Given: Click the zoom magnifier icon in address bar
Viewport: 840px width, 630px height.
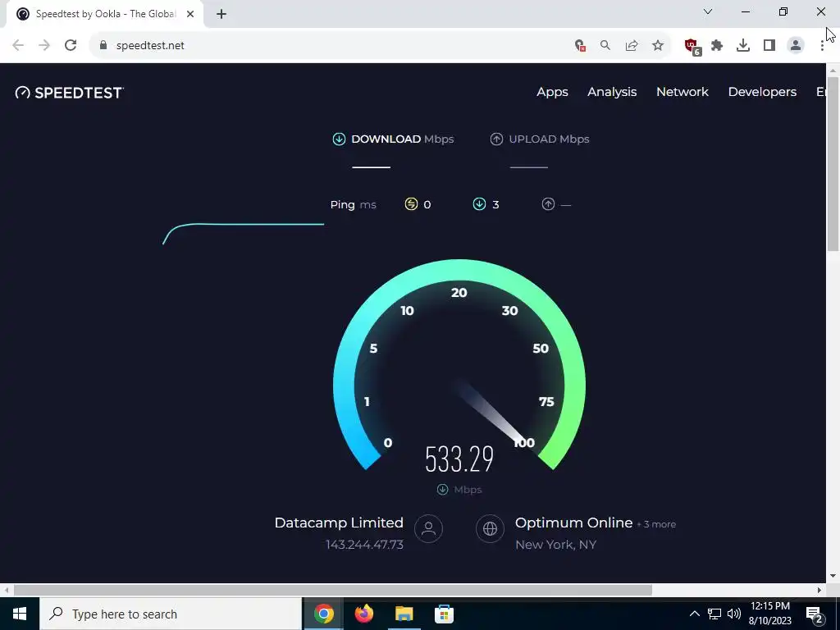Looking at the screenshot, I should coord(605,46).
